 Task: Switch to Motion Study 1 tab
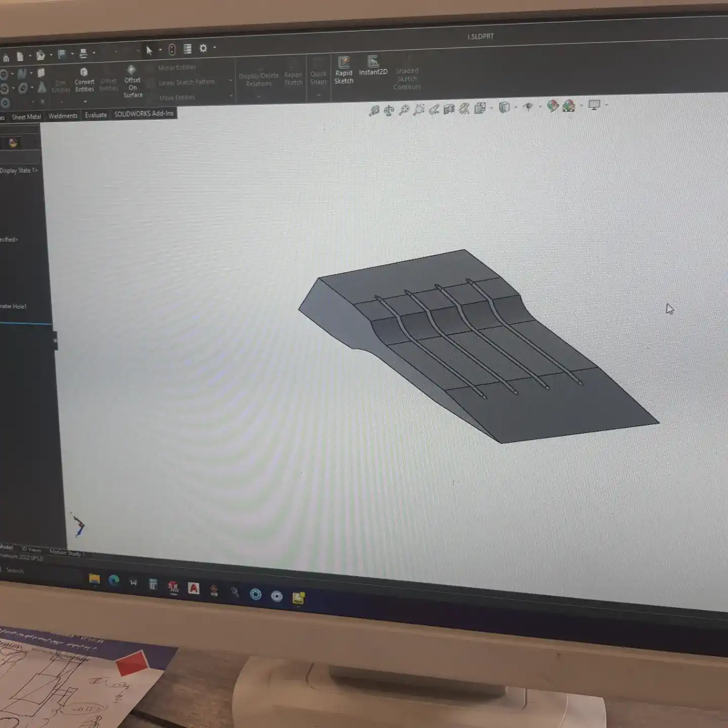point(67,553)
